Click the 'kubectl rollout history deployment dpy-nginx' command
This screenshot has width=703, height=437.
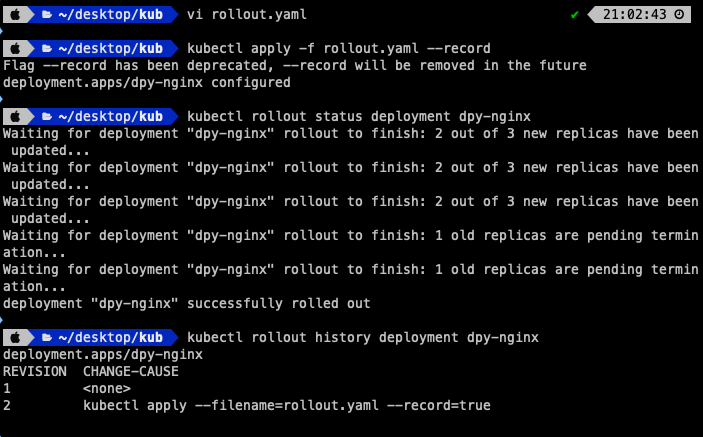tap(363, 337)
